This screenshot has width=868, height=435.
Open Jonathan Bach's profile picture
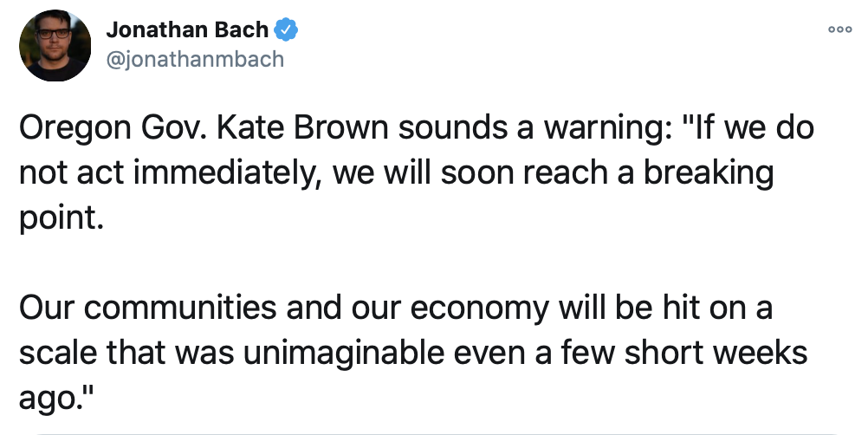[x=55, y=45]
